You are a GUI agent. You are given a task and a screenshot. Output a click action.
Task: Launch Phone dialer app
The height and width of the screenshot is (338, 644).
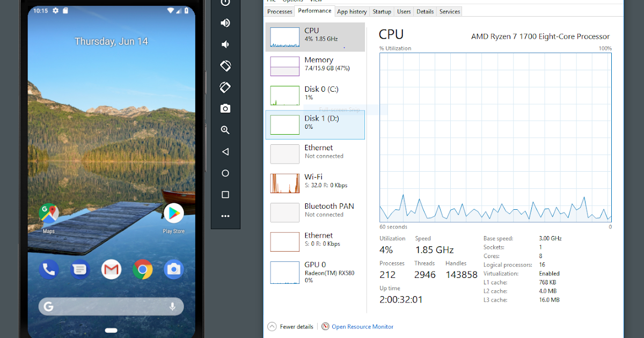pyautogui.click(x=49, y=269)
